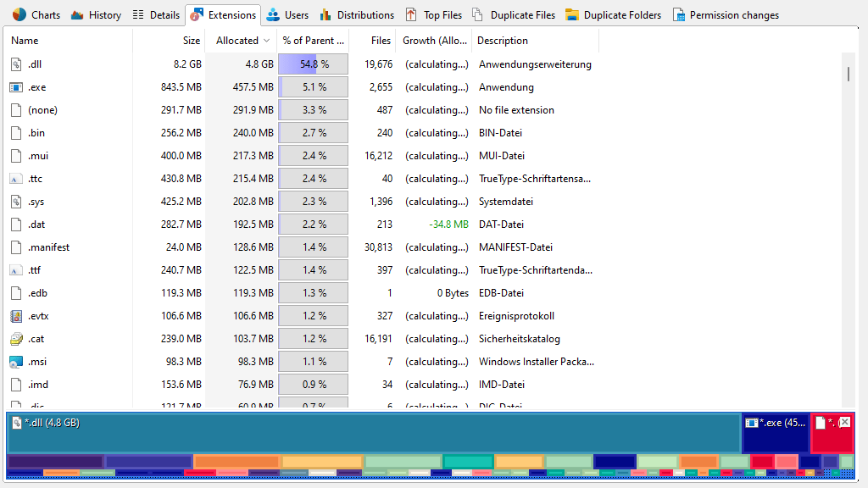Image resolution: width=868 pixels, height=488 pixels.
Task: Click the vertical scrollbar thumb
Action: click(848, 74)
